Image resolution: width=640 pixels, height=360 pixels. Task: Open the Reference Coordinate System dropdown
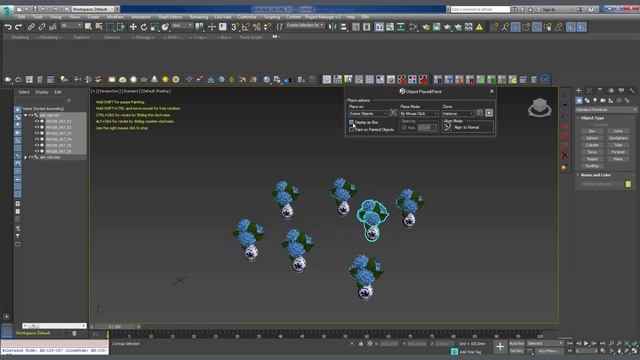coord(182,26)
